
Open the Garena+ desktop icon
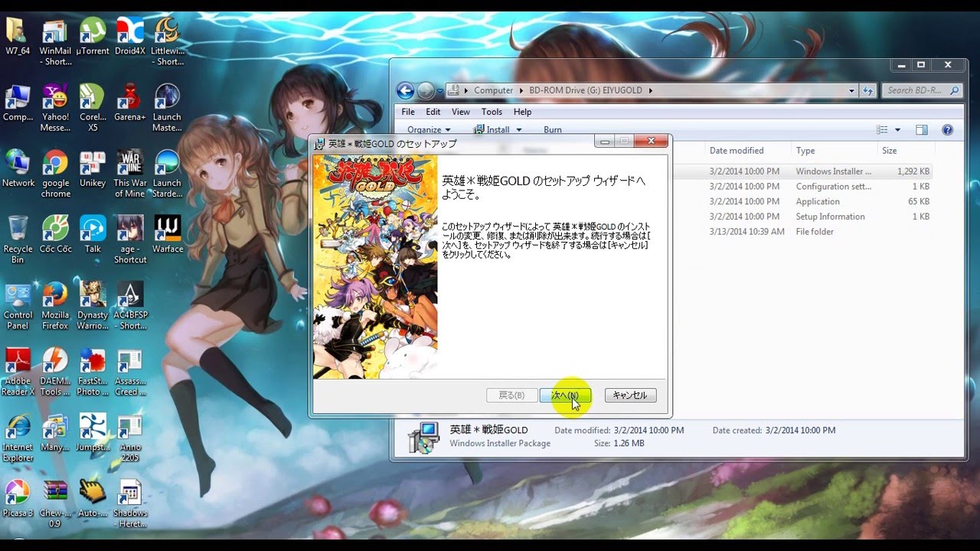click(130, 103)
